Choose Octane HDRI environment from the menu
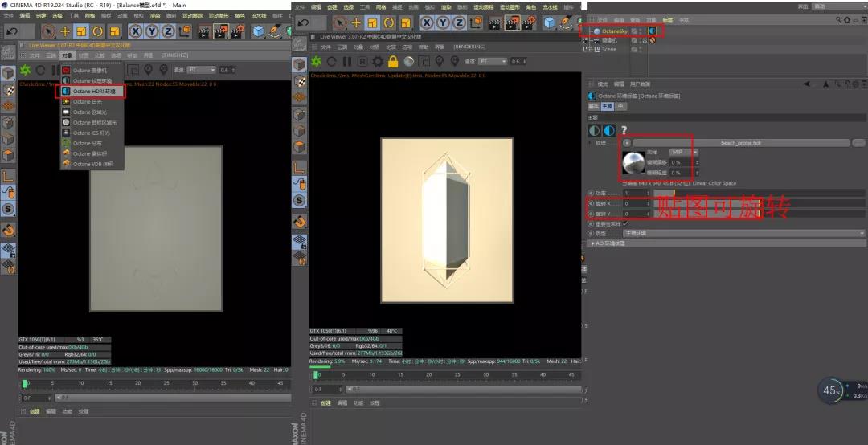Viewport: 868px width, 445px height. point(94,92)
